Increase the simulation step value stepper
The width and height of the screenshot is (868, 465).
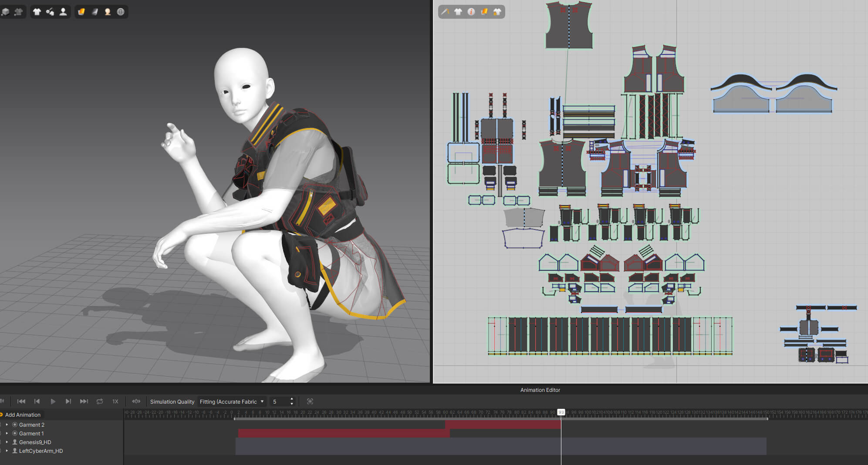pyautogui.click(x=292, y=399)
